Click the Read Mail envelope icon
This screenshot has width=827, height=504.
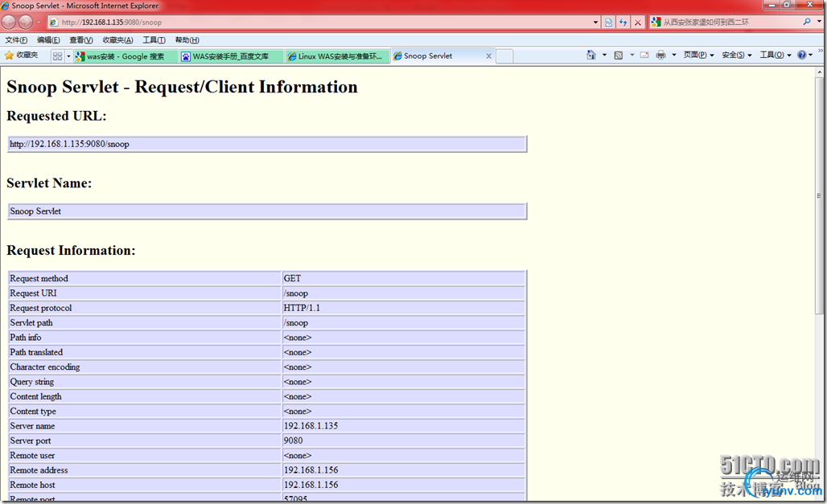(644, 55)
